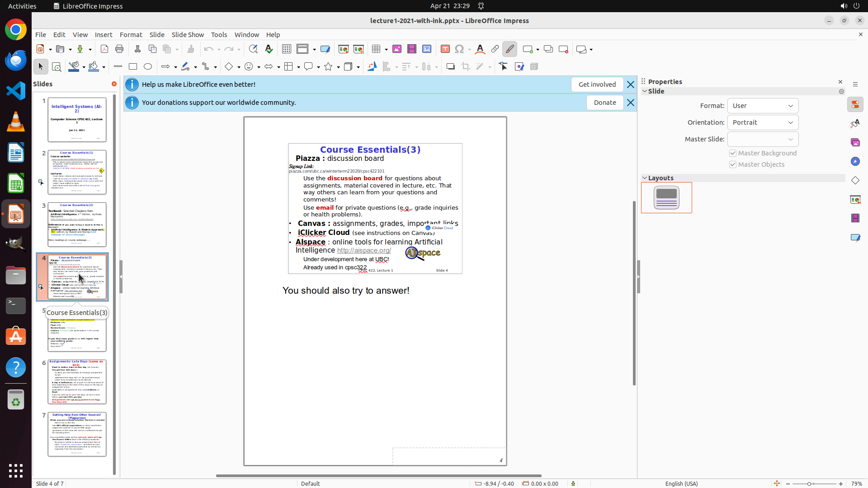Open the Slide Show menu
The width and height of the screenshot is (868, 488).
click(x=188, y=35)
